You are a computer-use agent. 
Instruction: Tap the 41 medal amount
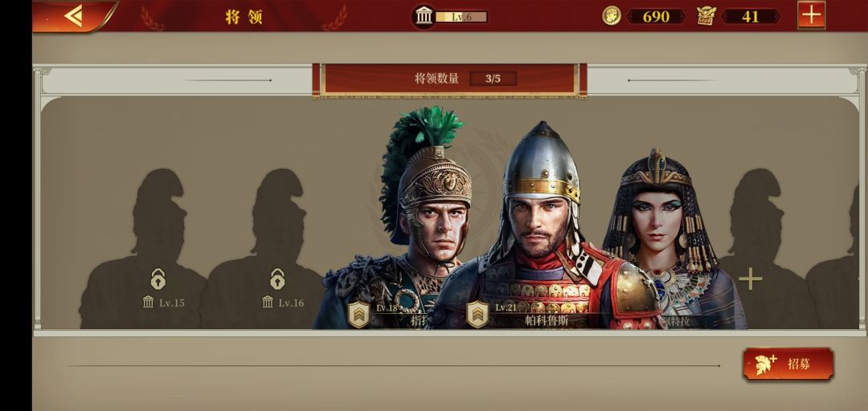(750, 17)
